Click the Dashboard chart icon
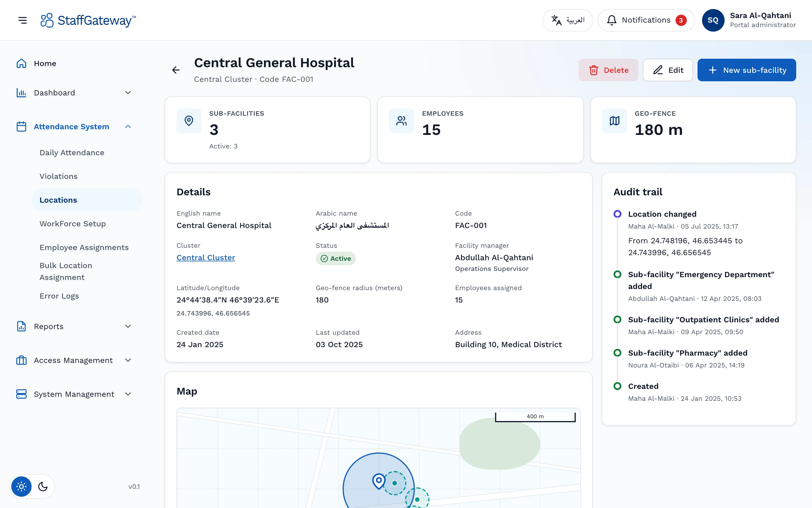812x508 pixels. pyautogui.click(x=21, y=93)
